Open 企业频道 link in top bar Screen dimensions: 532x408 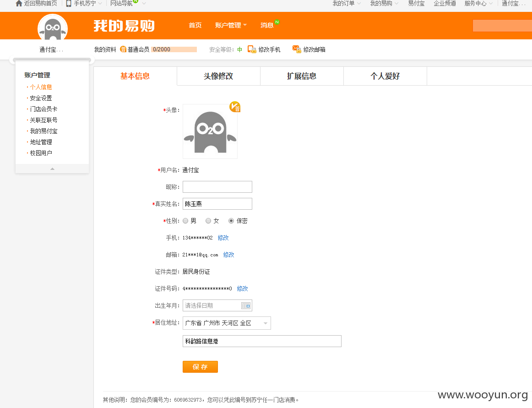coord(445,3)
